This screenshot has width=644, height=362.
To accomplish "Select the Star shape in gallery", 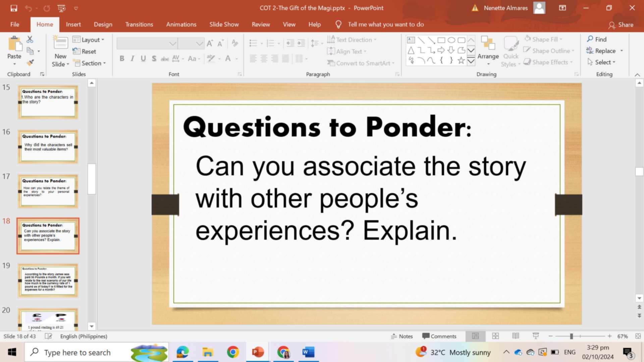I will [461, 60].
